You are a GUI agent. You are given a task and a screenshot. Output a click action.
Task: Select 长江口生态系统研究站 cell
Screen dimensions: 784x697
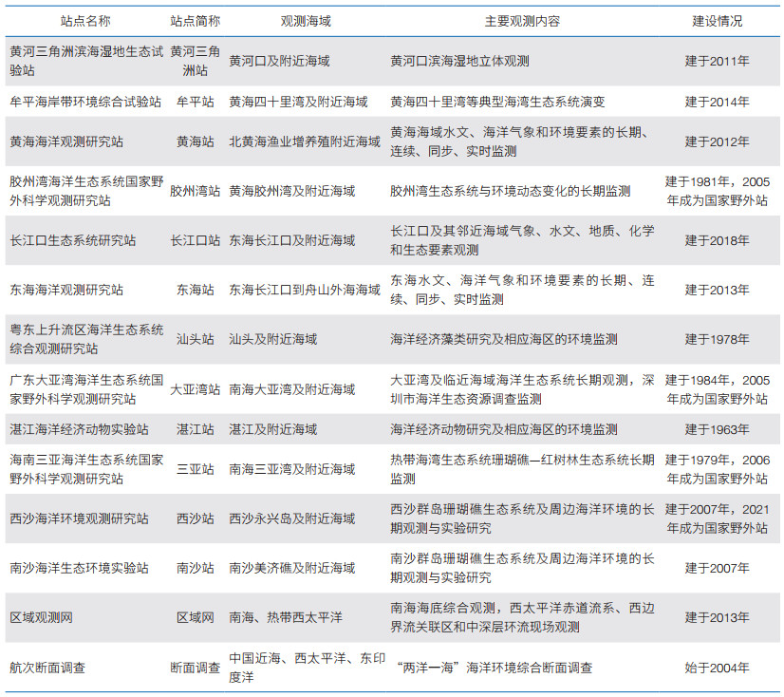(73, 240)
